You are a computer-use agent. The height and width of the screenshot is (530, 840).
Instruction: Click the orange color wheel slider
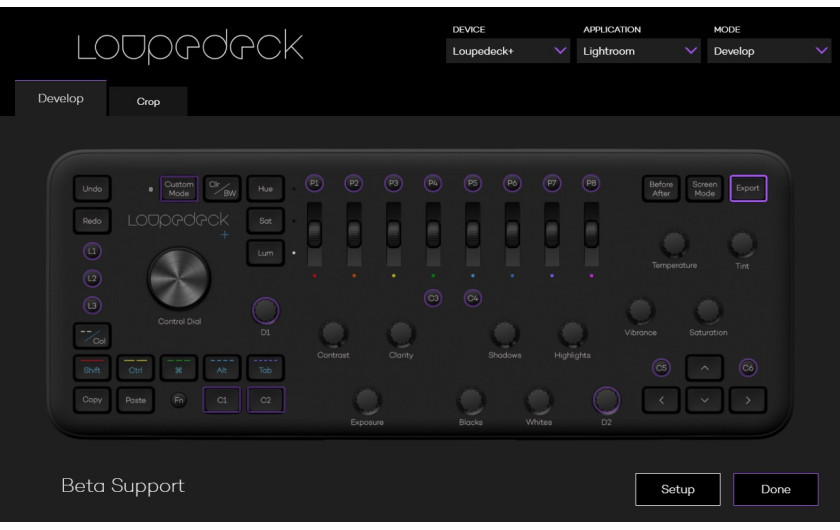[354, 234]
